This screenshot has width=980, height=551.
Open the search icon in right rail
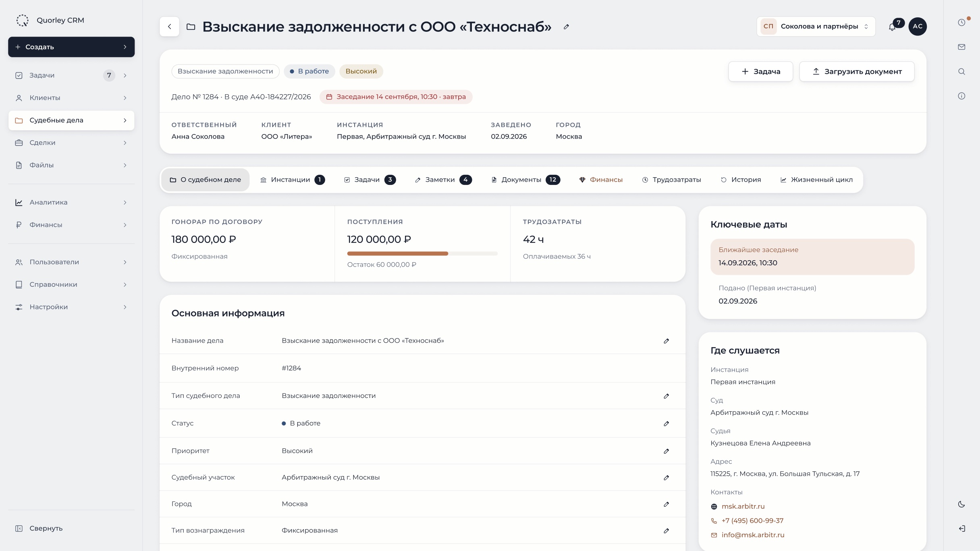(x=961, y=72)
